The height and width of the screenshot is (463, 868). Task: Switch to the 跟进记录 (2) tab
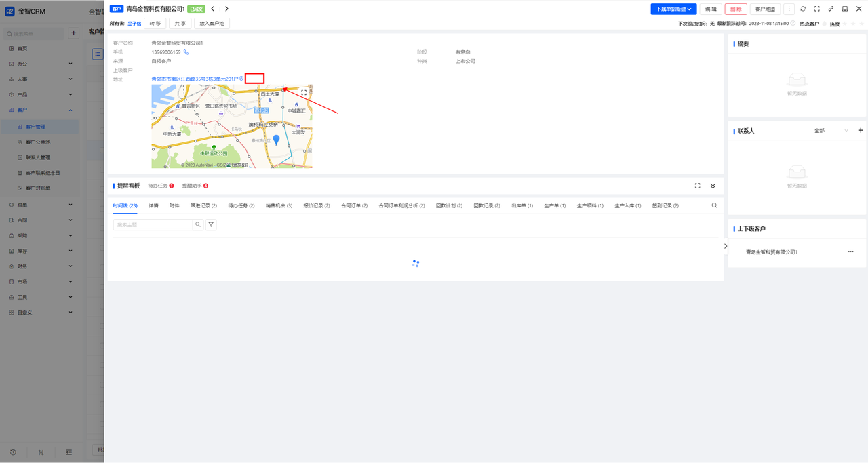203,205
